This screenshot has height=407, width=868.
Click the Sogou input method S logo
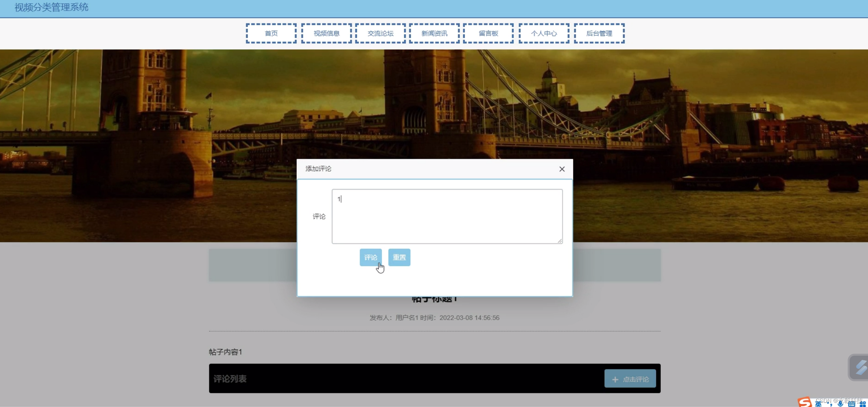(x=804, y=402)
